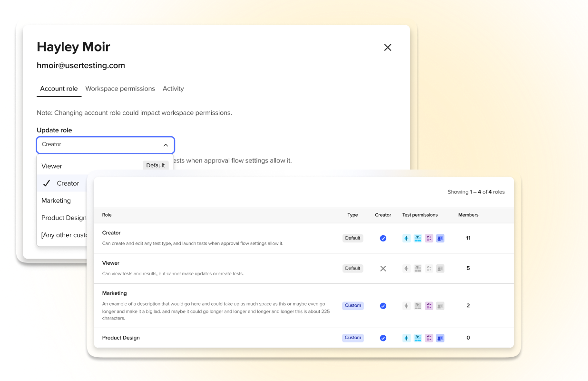
Task: Click the live conversation icon for Product Design
Action: pyautogui.click(x=440, y=338)
